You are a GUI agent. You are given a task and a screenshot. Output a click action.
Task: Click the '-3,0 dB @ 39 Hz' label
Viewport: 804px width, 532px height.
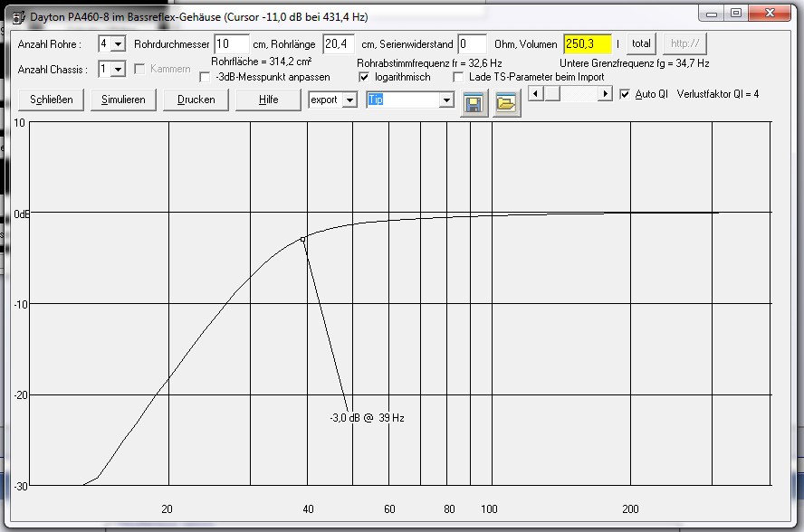pyautogui.click(x=367, y=418)
